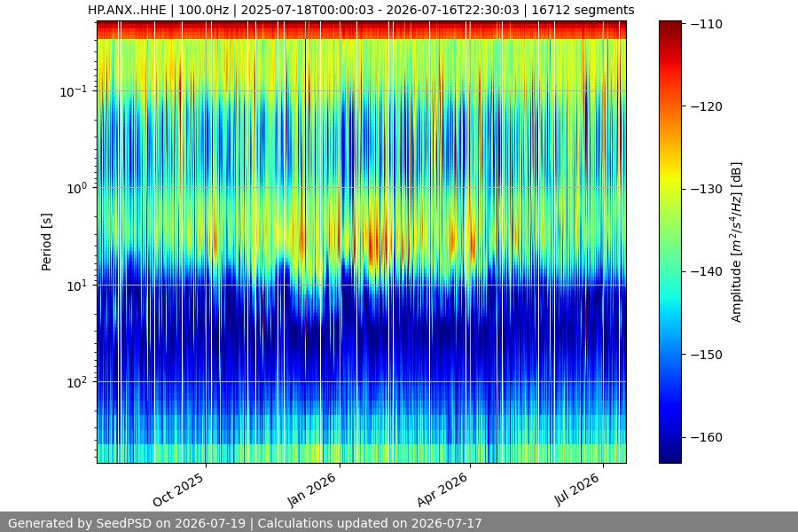Click the 10² period tick label

[77, 382]
